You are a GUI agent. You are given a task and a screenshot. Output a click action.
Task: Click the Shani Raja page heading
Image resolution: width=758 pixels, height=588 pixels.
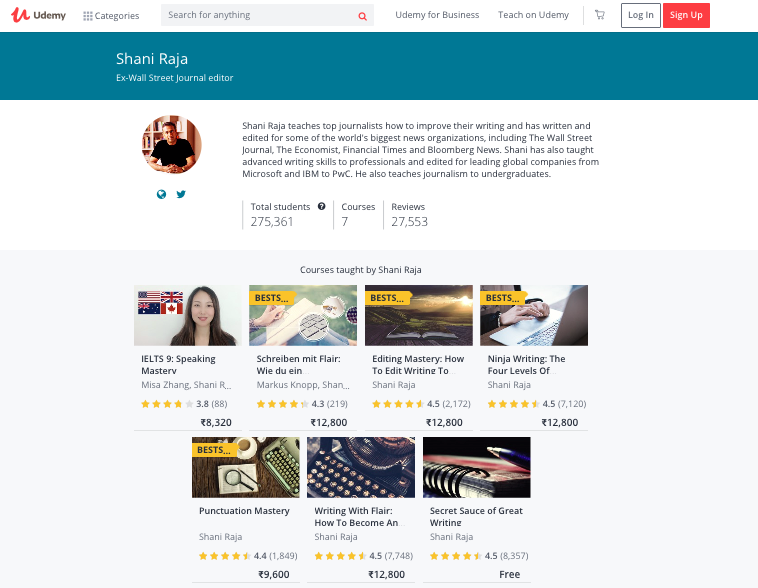[152, 59]
